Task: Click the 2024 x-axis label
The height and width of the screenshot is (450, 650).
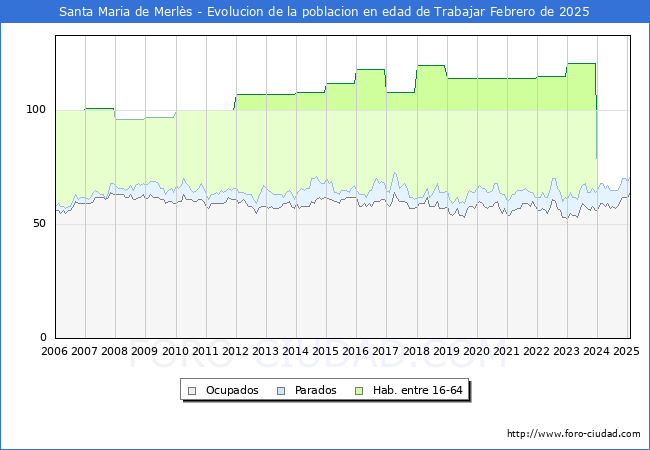Action: [x=597, y=351]
